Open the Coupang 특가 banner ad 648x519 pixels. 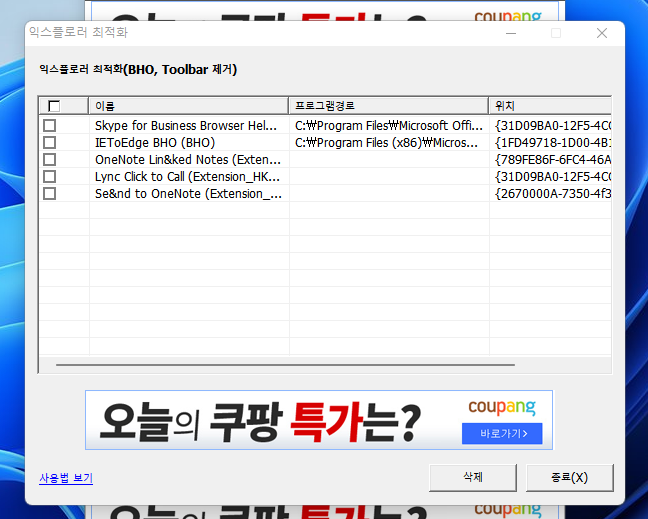(x=319, y=420)
